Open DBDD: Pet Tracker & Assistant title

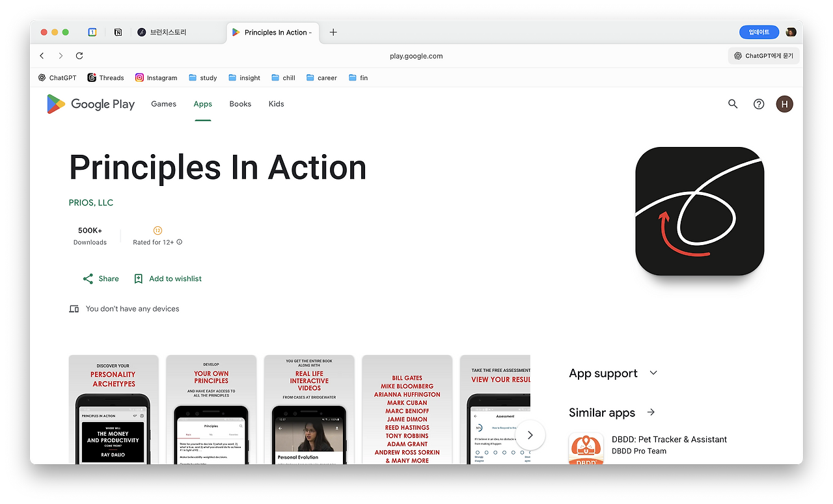tap(669, 440)
